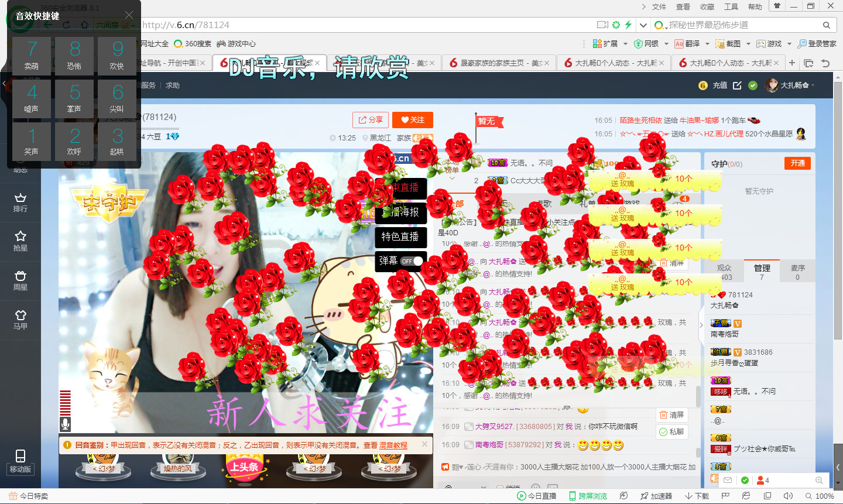Click the 上头条 badge

[x=244, y=467]
